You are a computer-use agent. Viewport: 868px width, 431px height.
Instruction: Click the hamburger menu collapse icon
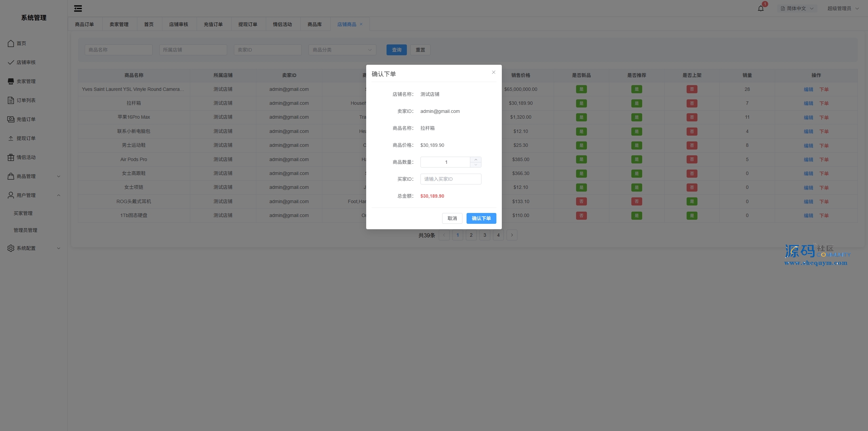click(78, 8)
